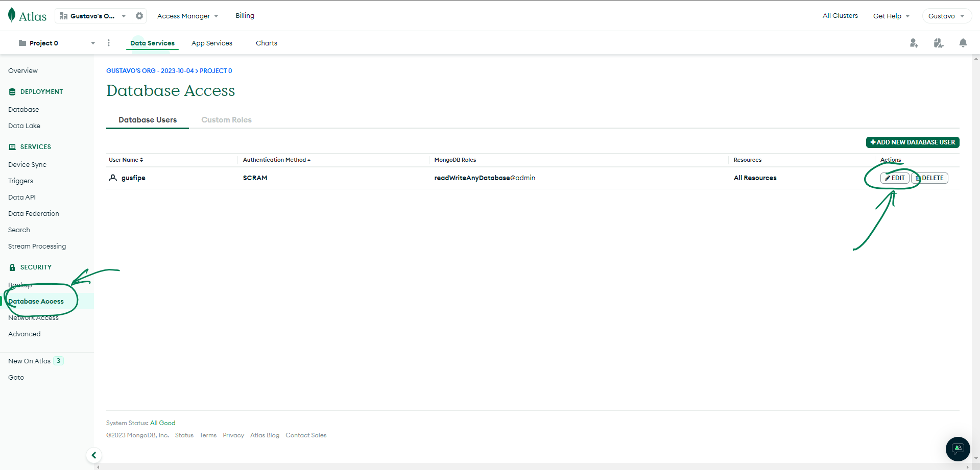The image size is (980, 470).
Task: Open the Status footer link
Action: (184, 435)
